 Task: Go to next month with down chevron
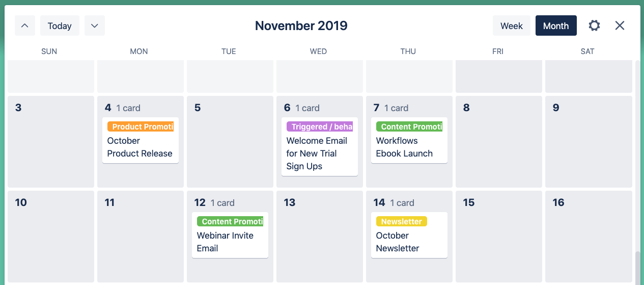[95, 25]
